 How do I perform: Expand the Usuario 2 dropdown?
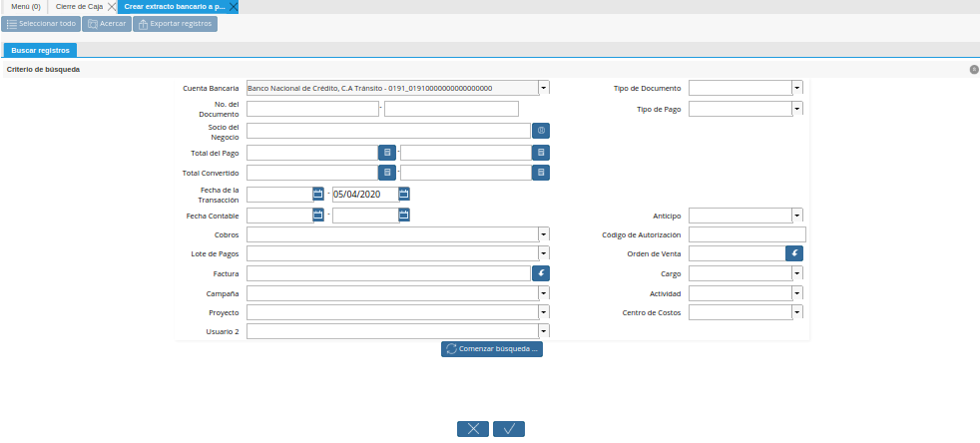[x=544, y=331]
